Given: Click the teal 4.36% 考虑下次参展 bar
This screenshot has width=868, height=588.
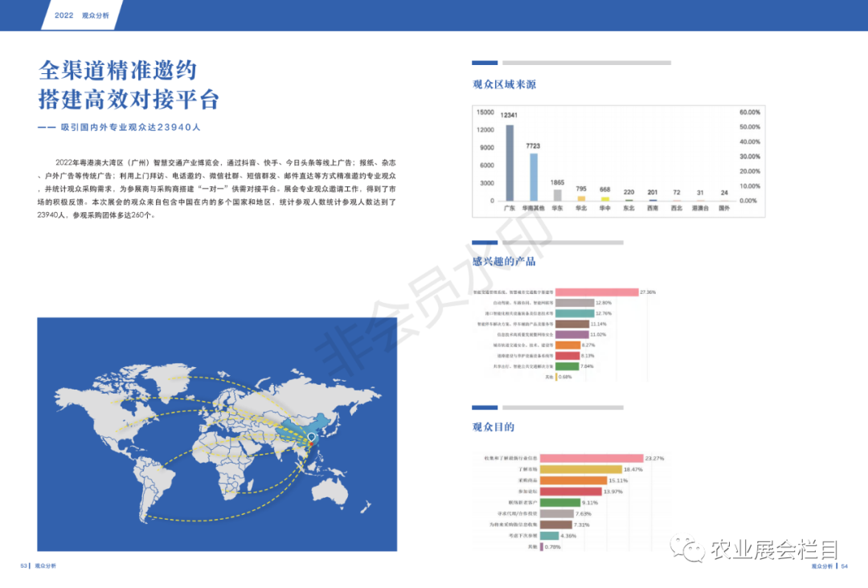Looking at the screenshot, I should click(549, 536).
